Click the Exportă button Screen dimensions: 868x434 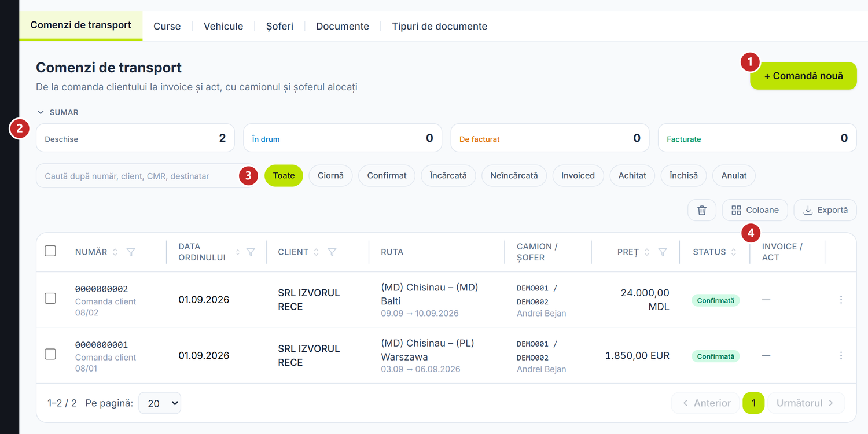[x=825, y=210]
